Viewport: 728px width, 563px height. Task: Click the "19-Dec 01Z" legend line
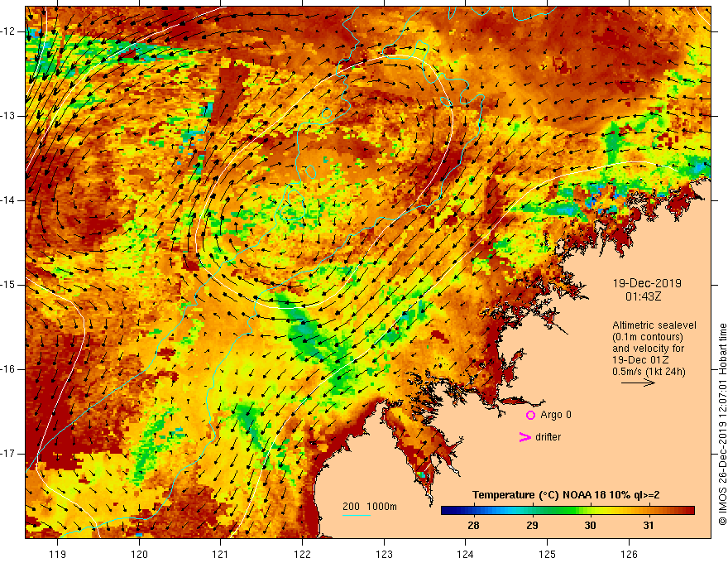pyautogui.click(x=640, y=360)
